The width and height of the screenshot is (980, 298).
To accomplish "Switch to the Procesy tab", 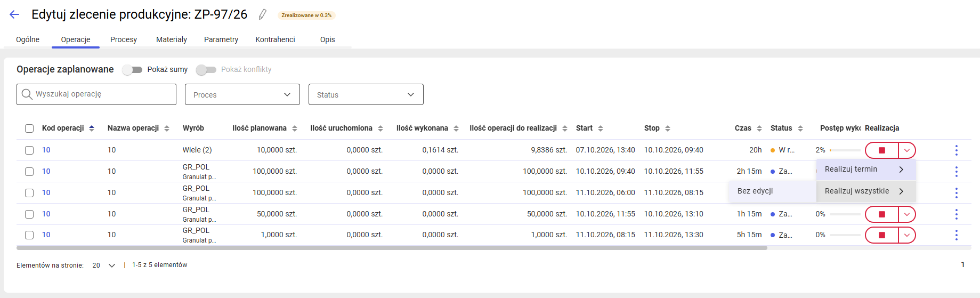I will point(124,39).
